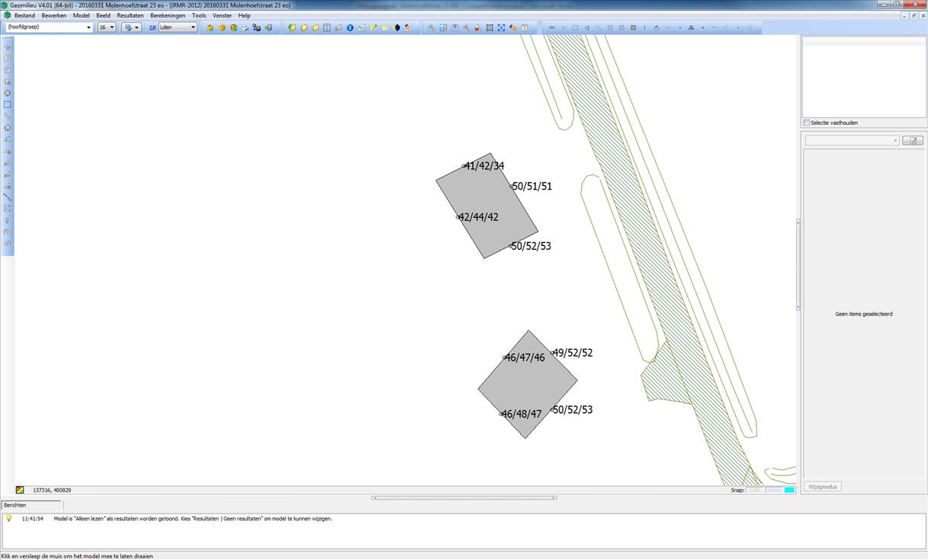928x560 pixels.
Task: Click the 46/48/47 receiver label
Action: [x=522, y=414]
